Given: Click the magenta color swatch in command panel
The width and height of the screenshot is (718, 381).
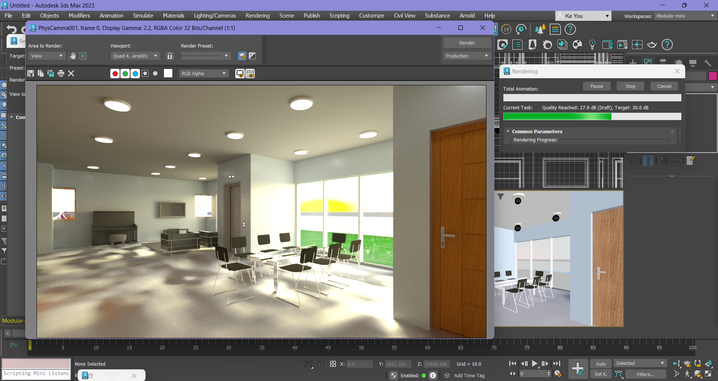Looking at the screenshot, I should coord(713,76).
